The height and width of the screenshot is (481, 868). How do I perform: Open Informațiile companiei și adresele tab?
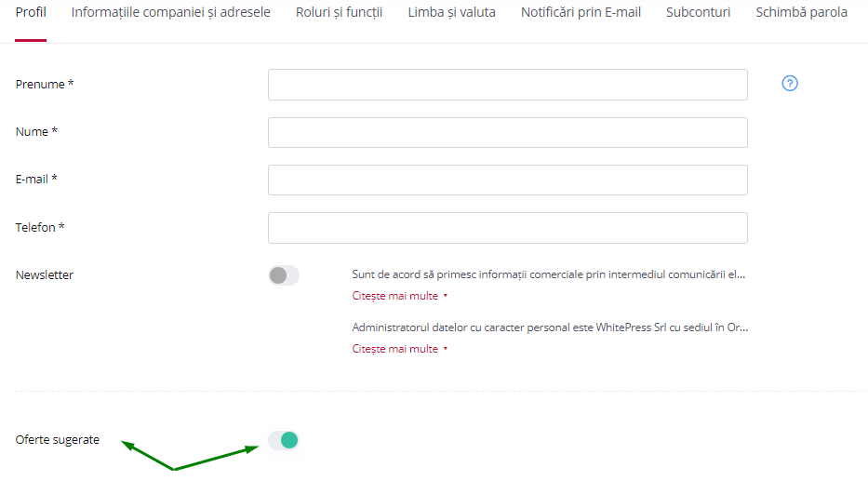click(170, 12)
